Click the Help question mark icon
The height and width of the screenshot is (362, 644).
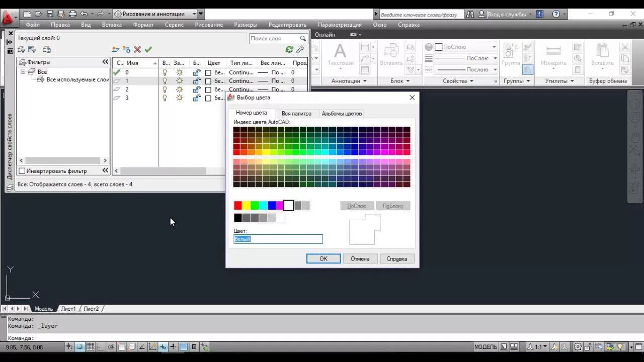[x=556, y=14]
